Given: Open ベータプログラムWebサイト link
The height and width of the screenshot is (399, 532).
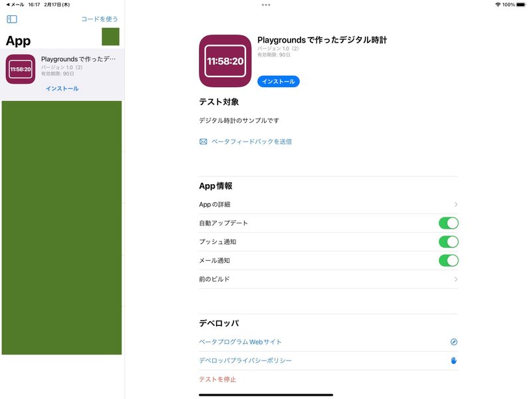Looking at the screenshot, I should point(240,342).
